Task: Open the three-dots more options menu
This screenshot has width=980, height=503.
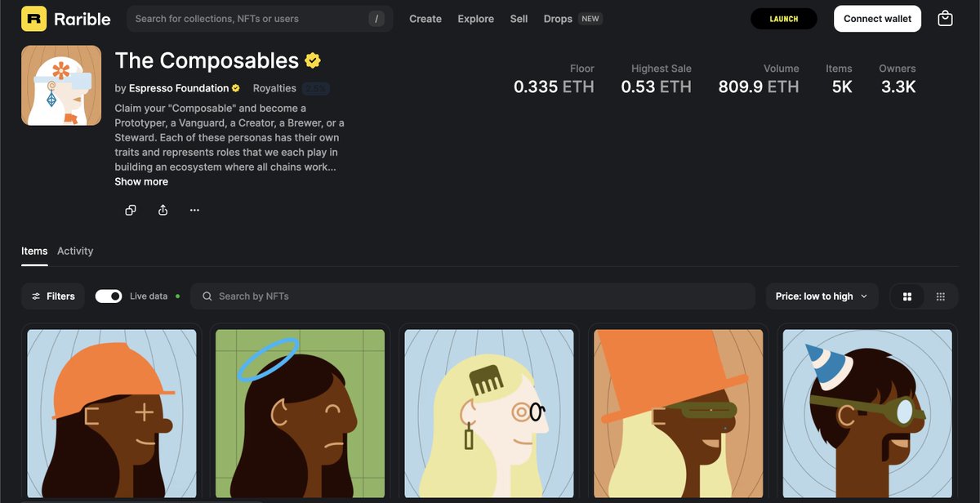Action: pyautogui.click(x=194, y=210)
